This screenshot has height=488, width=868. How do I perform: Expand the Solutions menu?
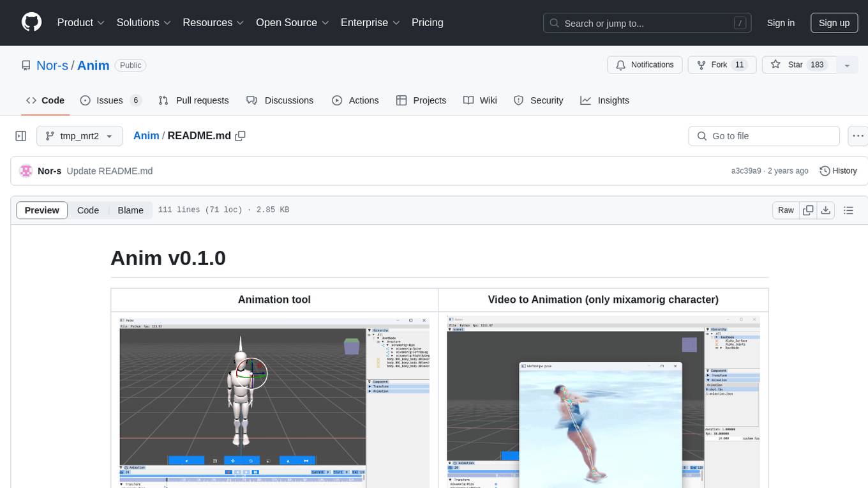click(x=144, y=22)
